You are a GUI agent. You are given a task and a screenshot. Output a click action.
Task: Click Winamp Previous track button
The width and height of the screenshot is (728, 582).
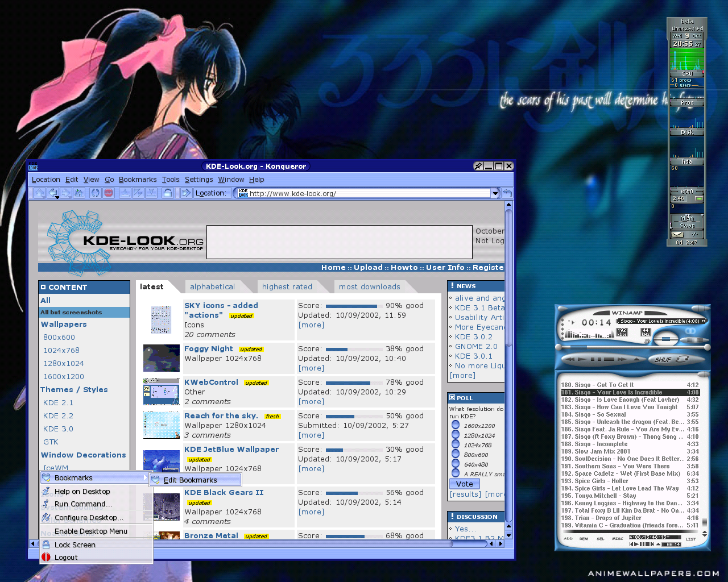[570, 359]
